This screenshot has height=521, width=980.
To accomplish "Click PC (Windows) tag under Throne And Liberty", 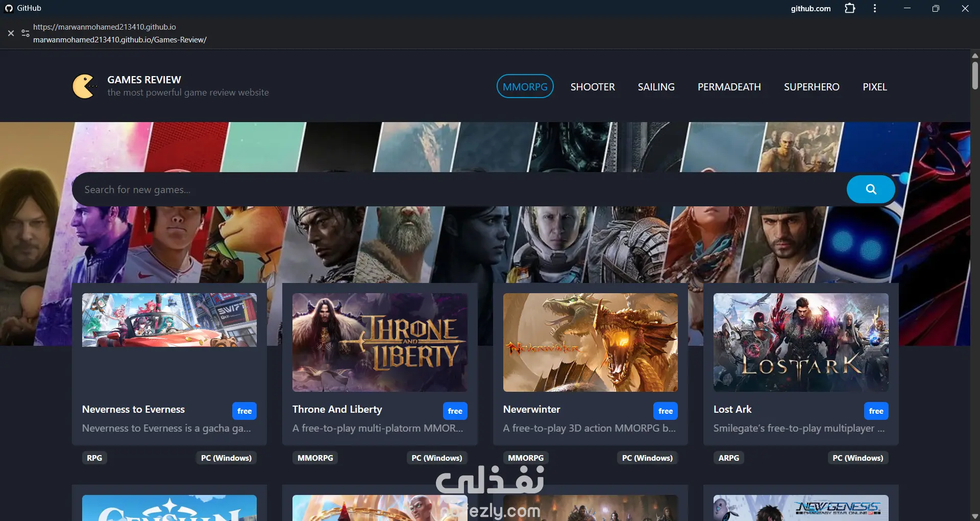I will (437, 458).
